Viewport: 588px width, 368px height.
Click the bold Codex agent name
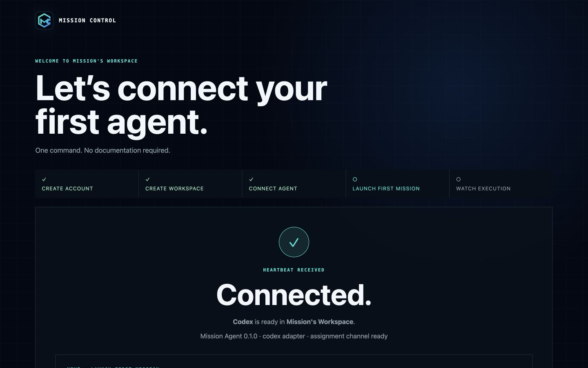[x=243, y=322]
